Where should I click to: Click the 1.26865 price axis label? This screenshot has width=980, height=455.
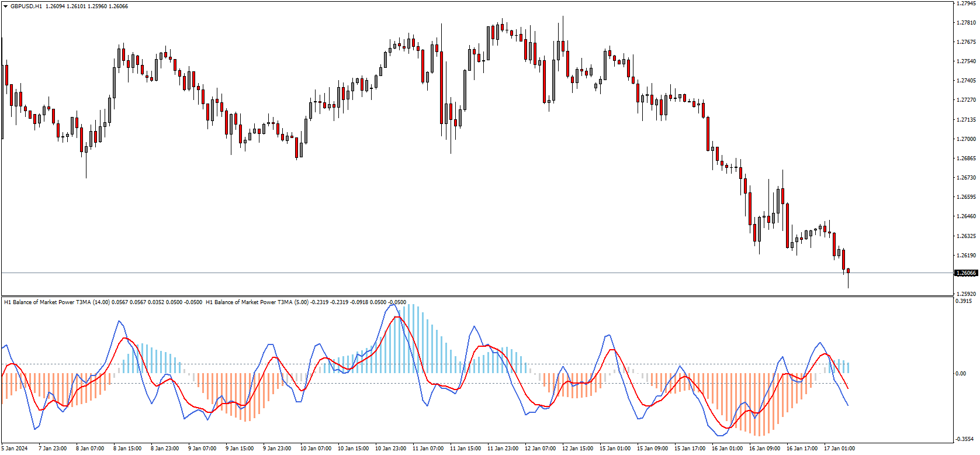point(966,158)
